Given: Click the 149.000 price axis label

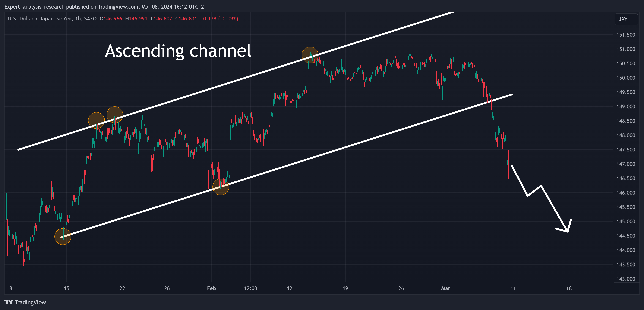Looking at the screenshot, I should (626, 106).
